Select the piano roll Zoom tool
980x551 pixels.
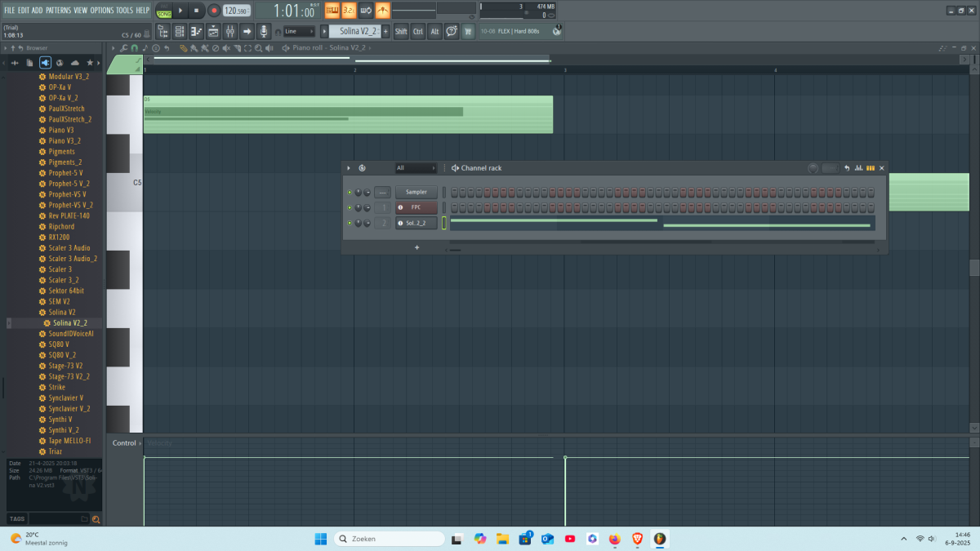coord(258,48)
